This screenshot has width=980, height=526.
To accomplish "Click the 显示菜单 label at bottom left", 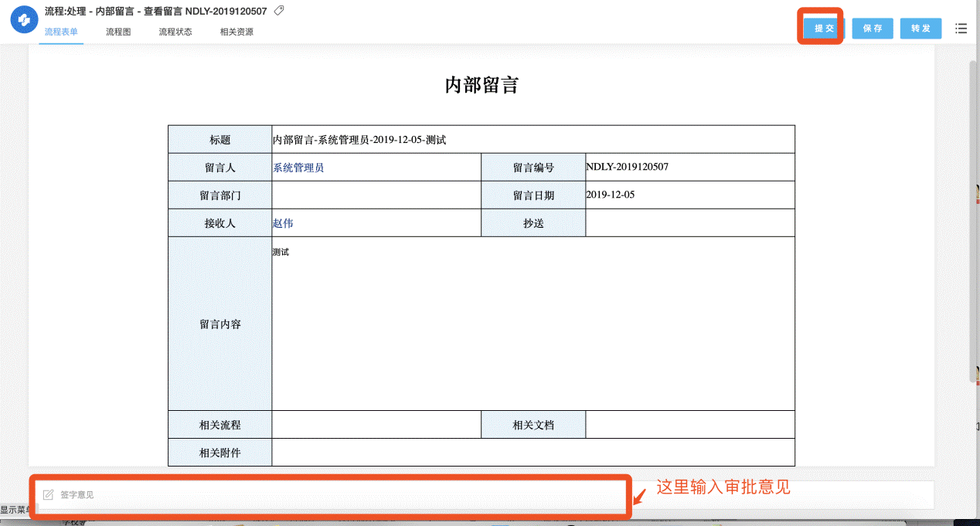I will pos(14,510).
